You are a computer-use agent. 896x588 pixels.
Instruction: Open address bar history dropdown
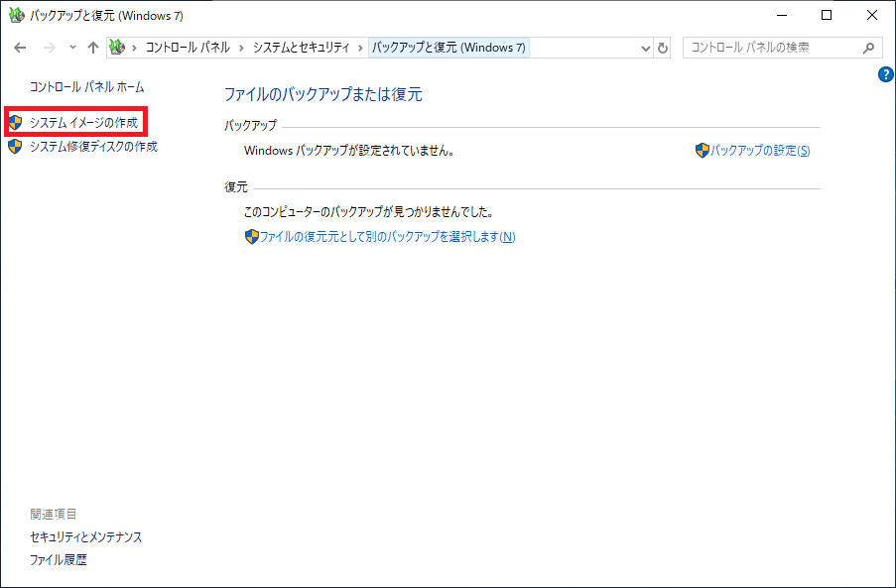click(646, 48)
